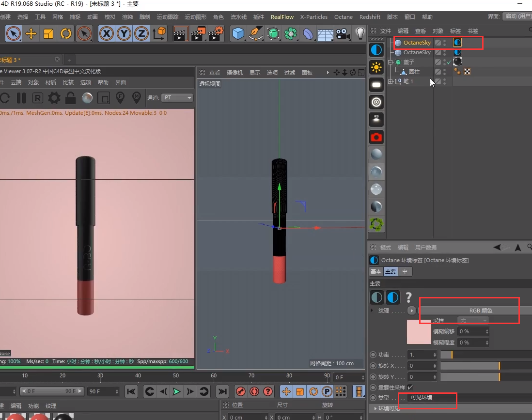Viewport: 532px width, 420px height.
Task: Click the Cube primitive icon
Action: tap(238, 34)
